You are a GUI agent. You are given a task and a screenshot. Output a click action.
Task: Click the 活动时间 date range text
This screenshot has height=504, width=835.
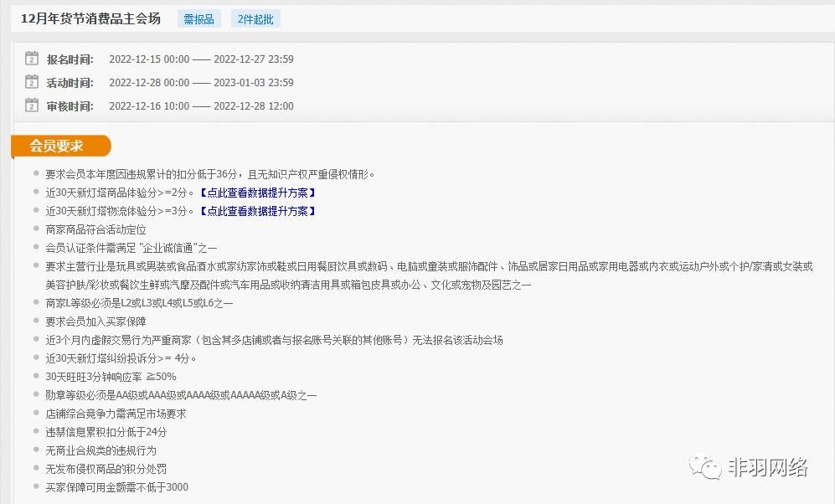pyautogui.click(x=201, y=83)
